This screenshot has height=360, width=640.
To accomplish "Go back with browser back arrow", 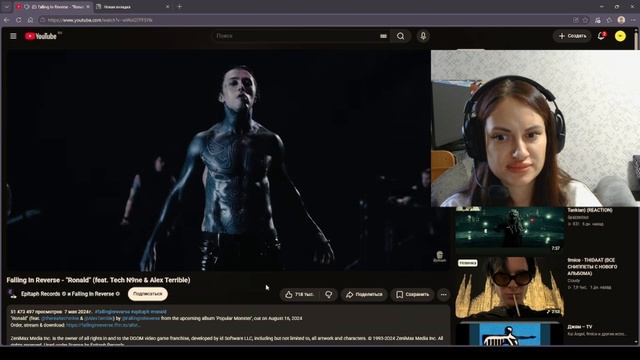I will click(7, 20).
